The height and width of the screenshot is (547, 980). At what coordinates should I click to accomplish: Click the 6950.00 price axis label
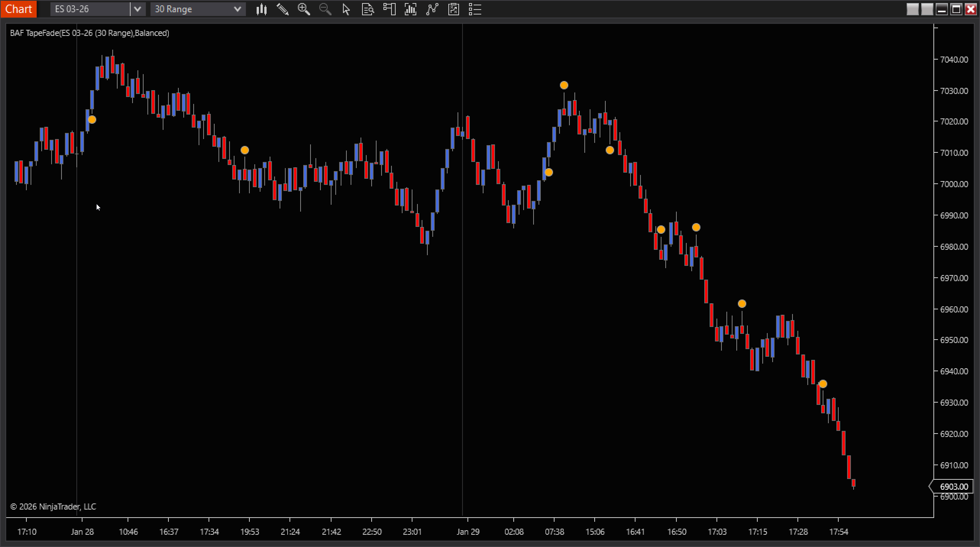pyautogui.click(x=954, y=340)
